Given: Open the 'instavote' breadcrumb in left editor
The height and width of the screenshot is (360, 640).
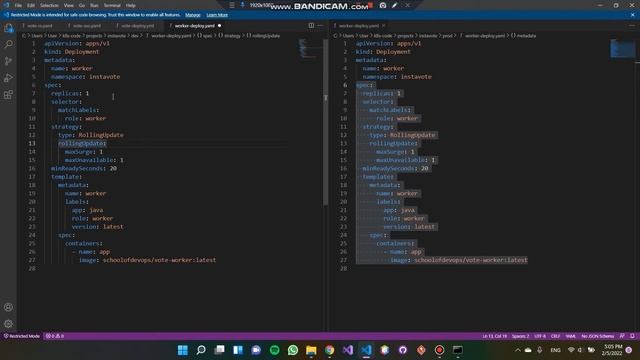Looking at the screenshot, I should pyautogui.click(x=117, y=36).
